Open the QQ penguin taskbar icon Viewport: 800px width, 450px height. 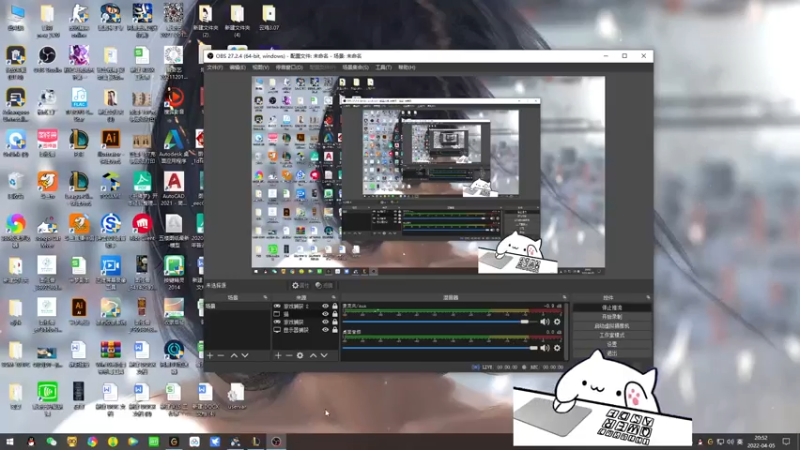click(31, 442)
